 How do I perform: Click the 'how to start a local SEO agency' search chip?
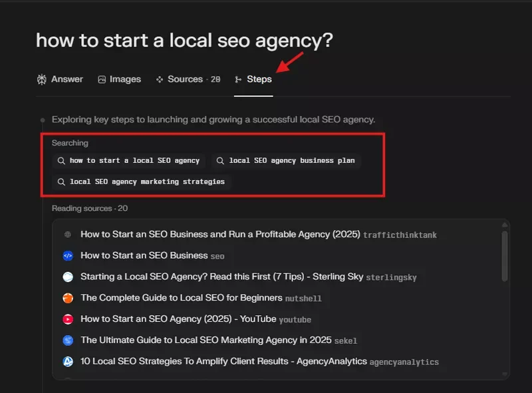coord(128,161)
